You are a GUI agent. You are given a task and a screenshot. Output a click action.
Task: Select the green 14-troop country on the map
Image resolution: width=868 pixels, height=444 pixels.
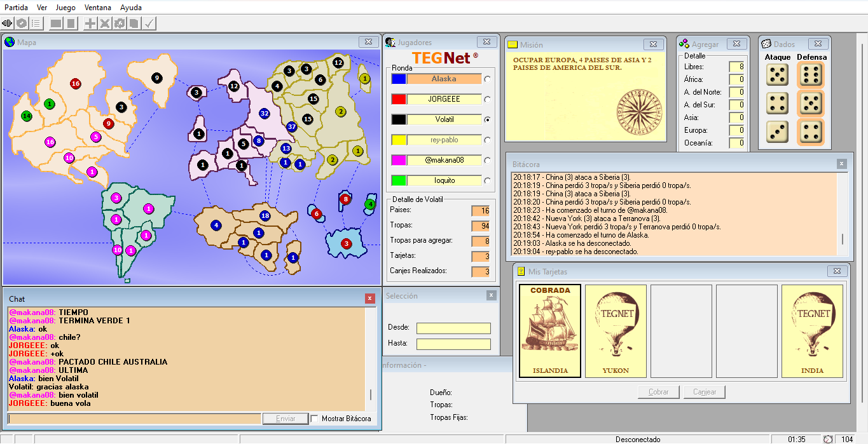coord(27,116)
